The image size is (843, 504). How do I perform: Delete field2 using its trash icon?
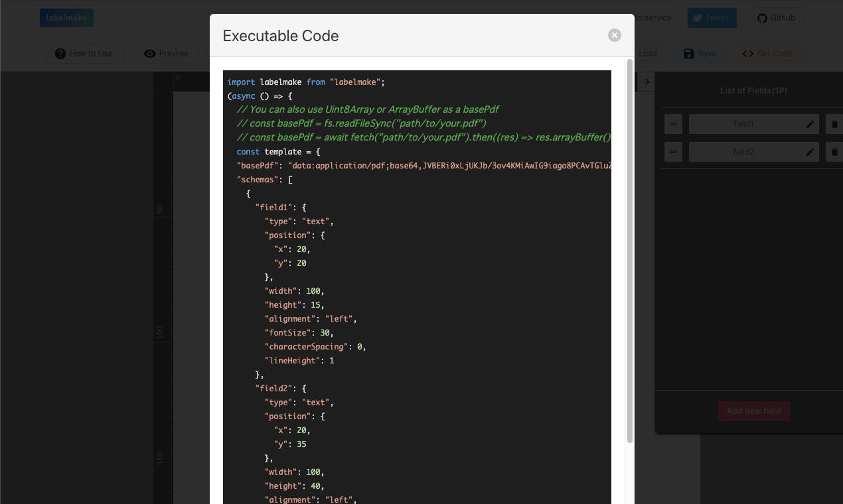[x=834, y=152]
